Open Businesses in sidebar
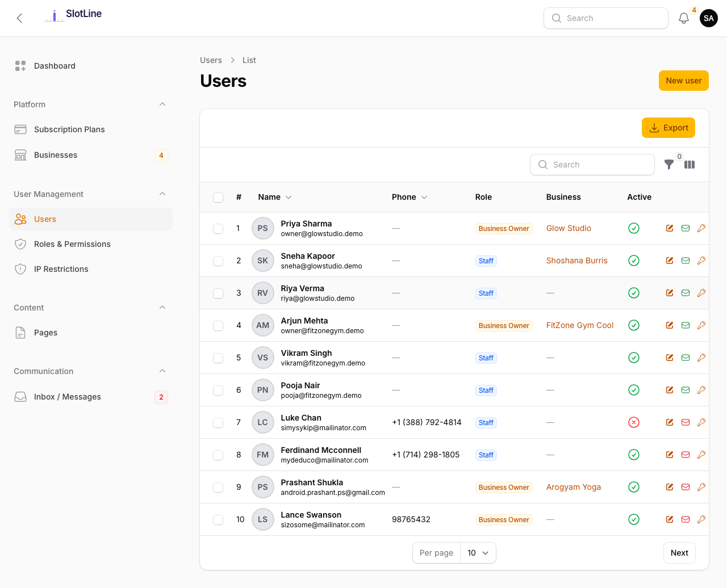This screenshot has width=727, height=588. [91, 155]
